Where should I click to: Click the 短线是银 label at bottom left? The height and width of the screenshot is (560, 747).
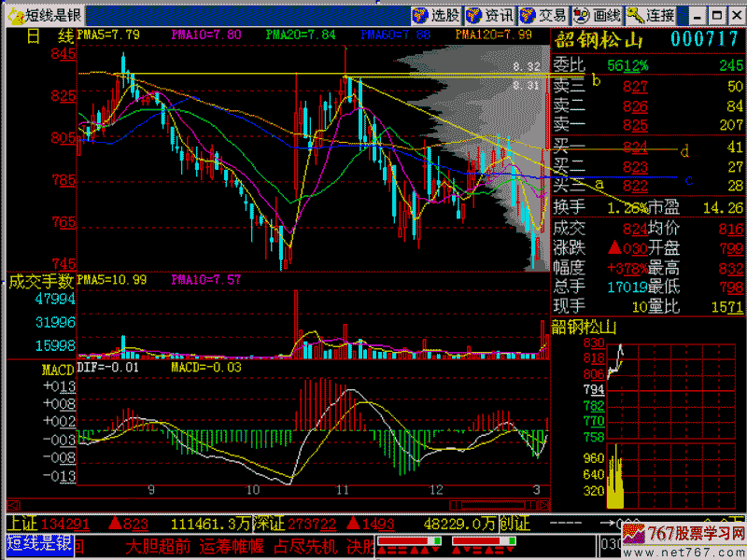[38, 544]
